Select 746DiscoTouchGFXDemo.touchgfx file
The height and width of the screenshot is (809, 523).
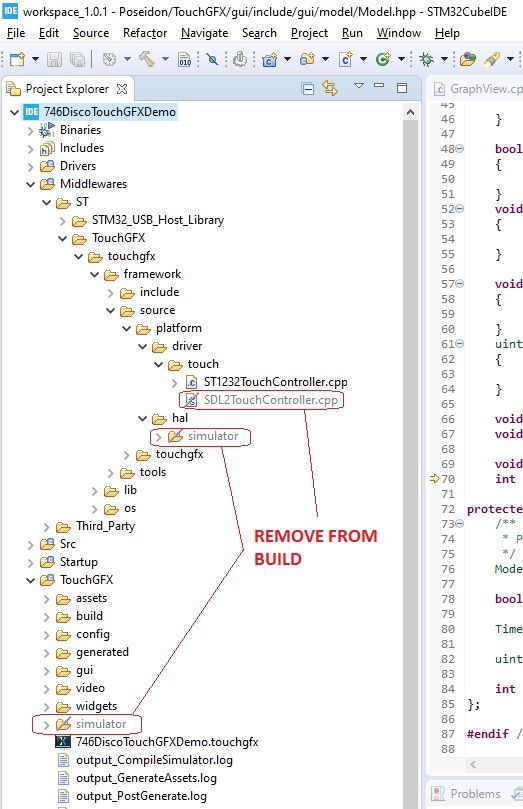pos(167,742)
